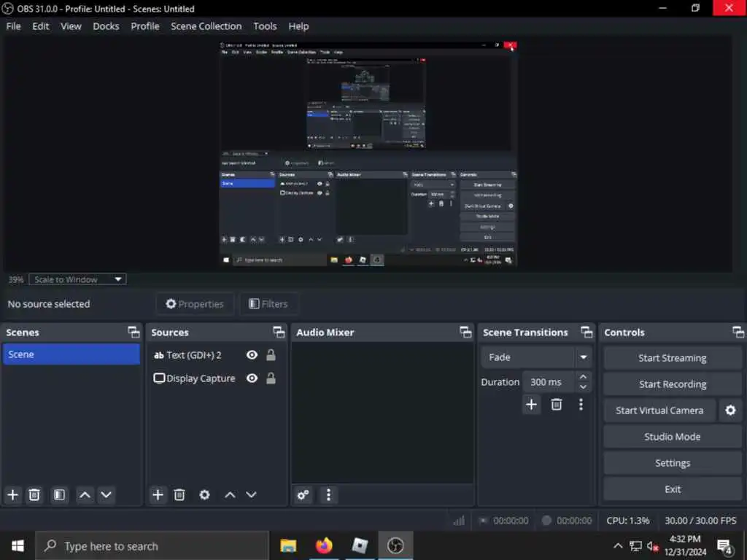
Task: Open source properties gear in Sources dock
Action: (x=204, y=495)
